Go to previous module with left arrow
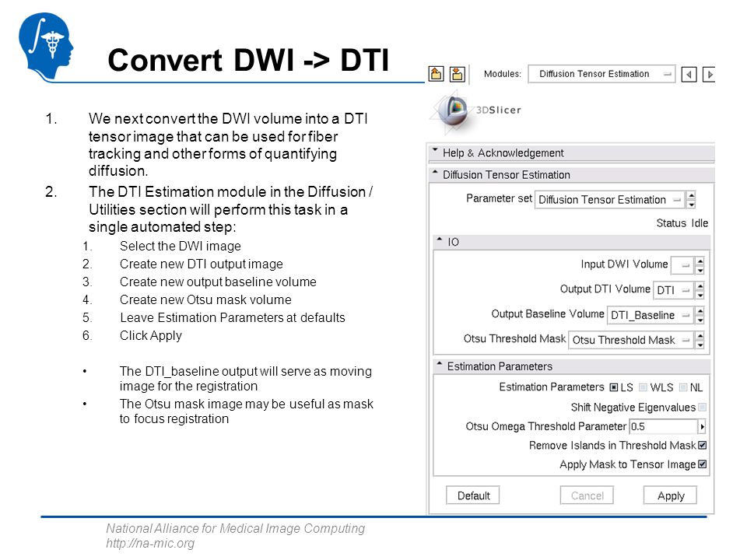Screen dimensions: 747x560 689,75
